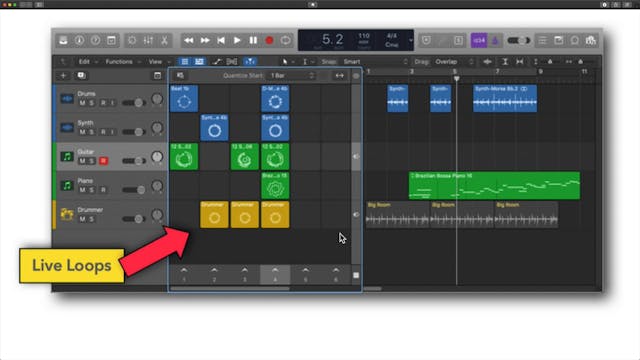The width and height of the screenshot is (640, 360).
Task: Click duplicate track button
Action: 81,76
